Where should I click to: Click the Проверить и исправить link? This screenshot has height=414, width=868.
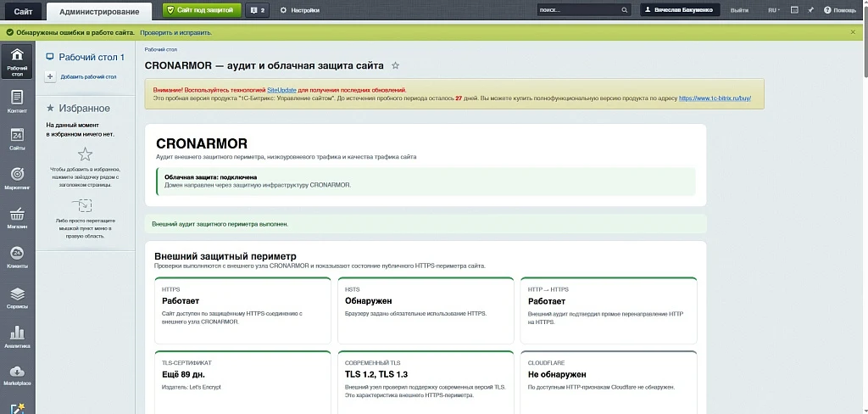click(x=175, y=32)
